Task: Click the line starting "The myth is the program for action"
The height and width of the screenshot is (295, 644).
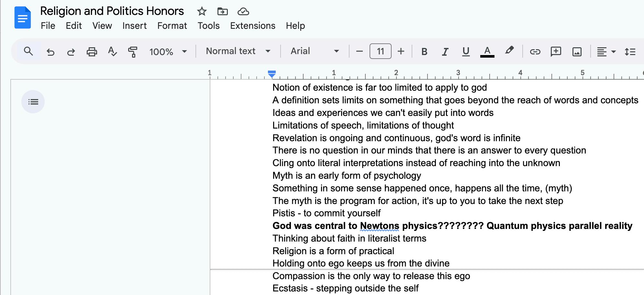Action: tap(418, 201)
